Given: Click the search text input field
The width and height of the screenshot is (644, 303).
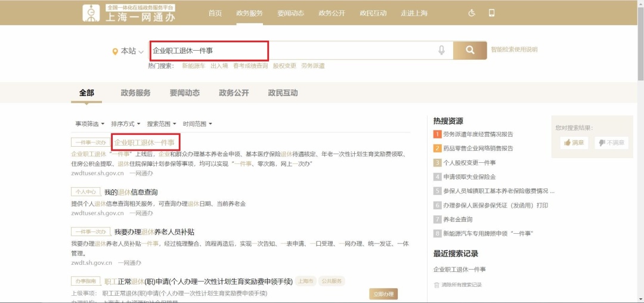Looking at the screenshot, I should point(298,51).
